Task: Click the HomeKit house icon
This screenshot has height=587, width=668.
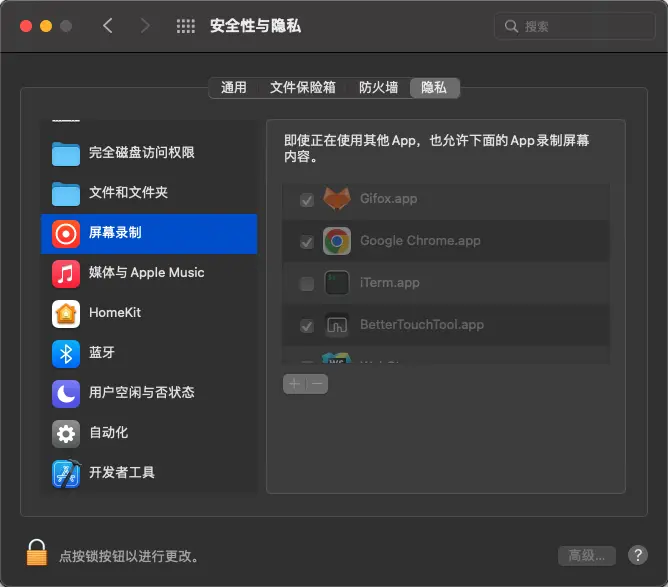Action: pyautogui.click(x=66, y=314)
